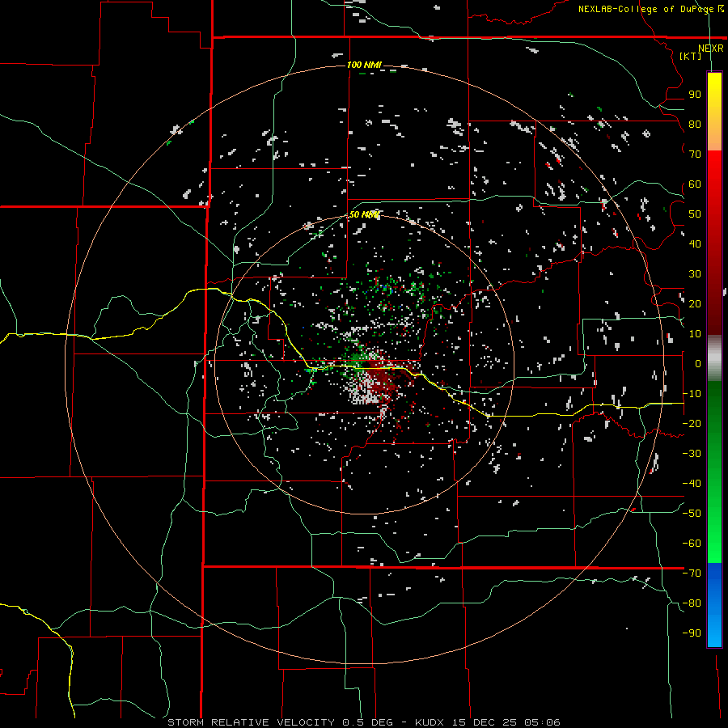Click the -90 knot scale label

click(692, 633)
